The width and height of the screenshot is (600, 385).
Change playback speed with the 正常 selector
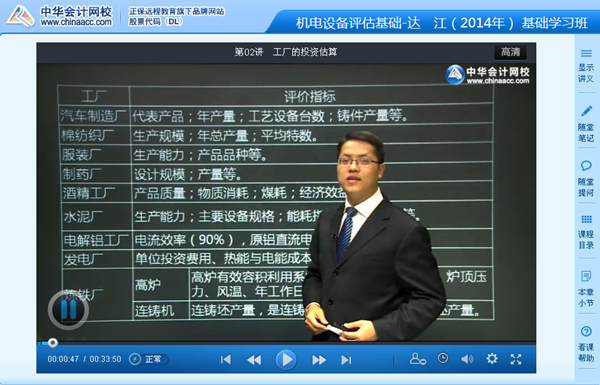[148, 359]
